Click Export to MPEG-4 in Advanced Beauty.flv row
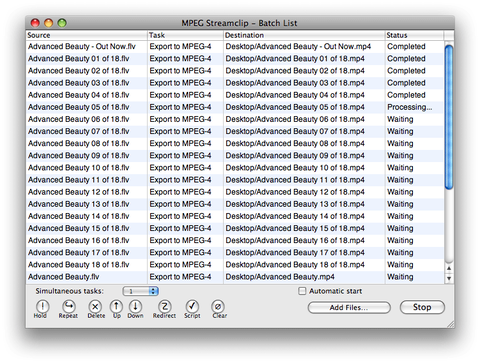This screenshot has height=363, width=480. point(180,277)
